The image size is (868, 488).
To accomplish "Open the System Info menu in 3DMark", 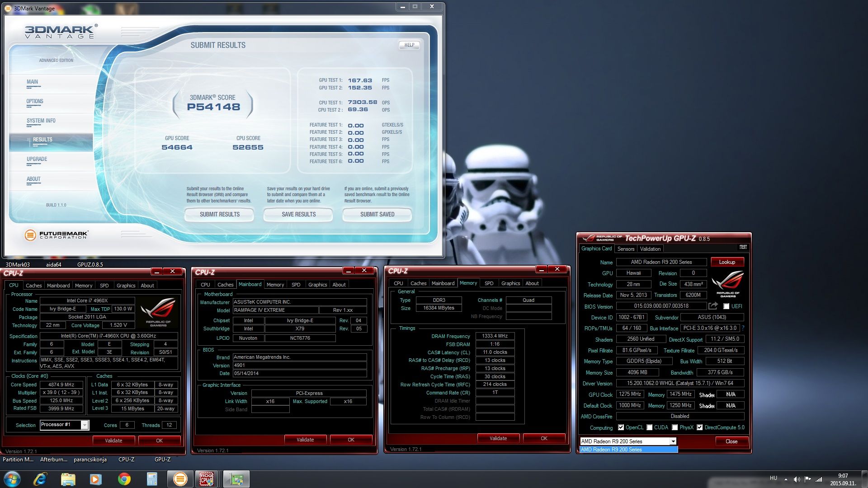I will tap(41, 121).
